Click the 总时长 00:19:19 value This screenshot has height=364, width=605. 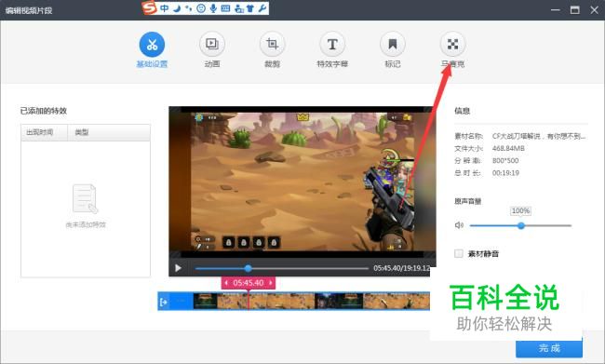505,173
